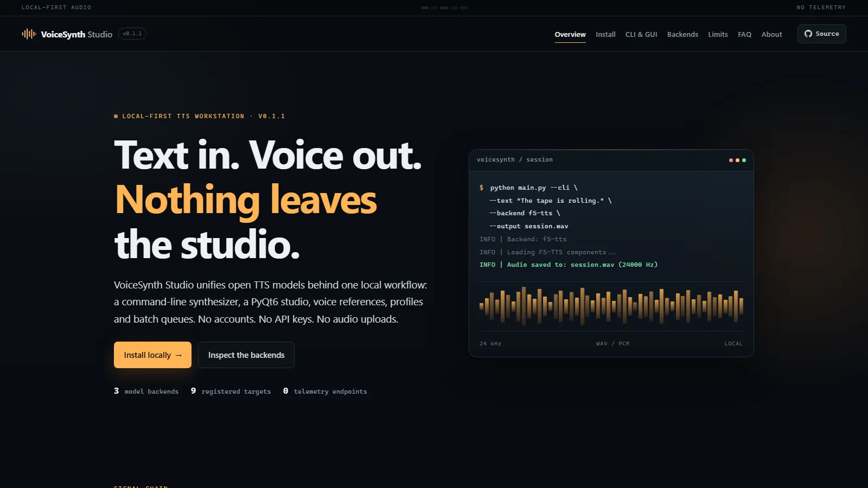868x488 pixels.
Task: Navigate to Backends in the navbar
Action: (682, 34)
